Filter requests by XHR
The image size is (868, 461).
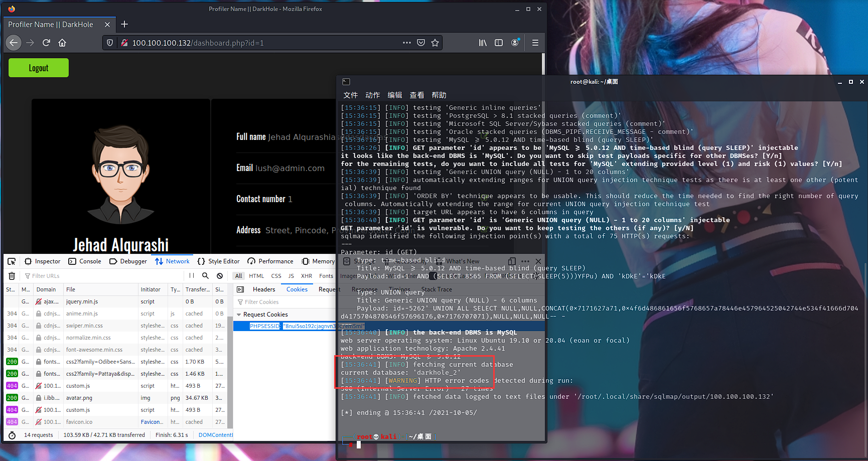[x=307, y=276]
